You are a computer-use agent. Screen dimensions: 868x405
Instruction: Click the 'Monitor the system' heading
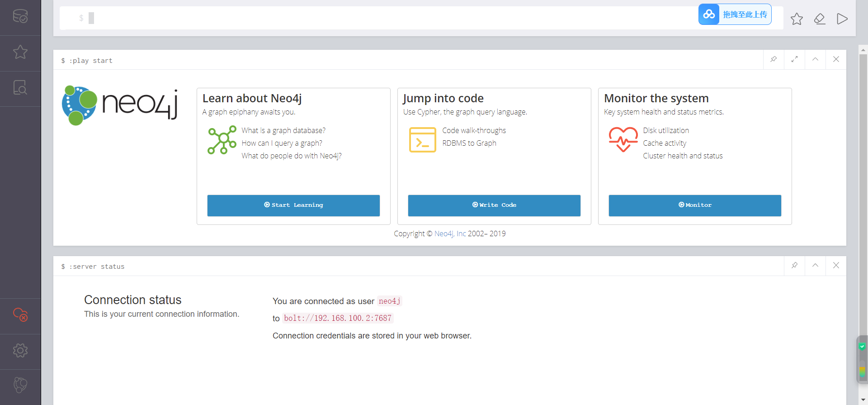[656, 98]
